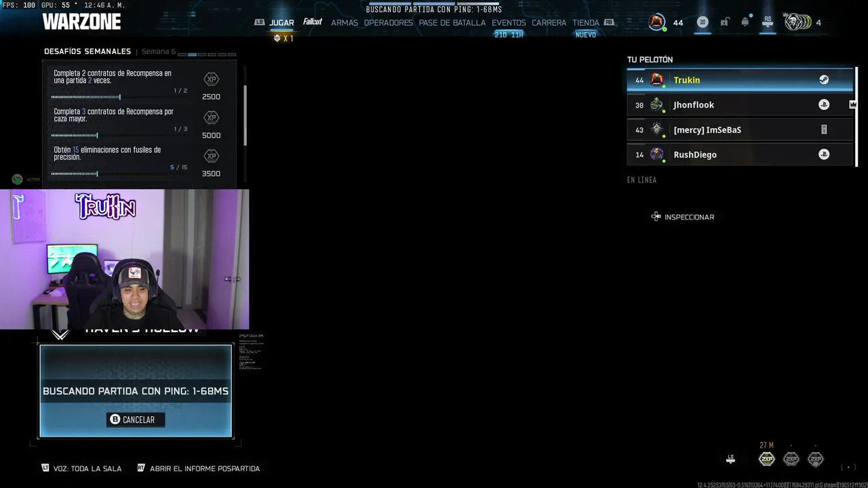This screenshot has width=868, height=488.
Task: Click the Steam platform icon on Trukin row
Action: tap(824, 80)
